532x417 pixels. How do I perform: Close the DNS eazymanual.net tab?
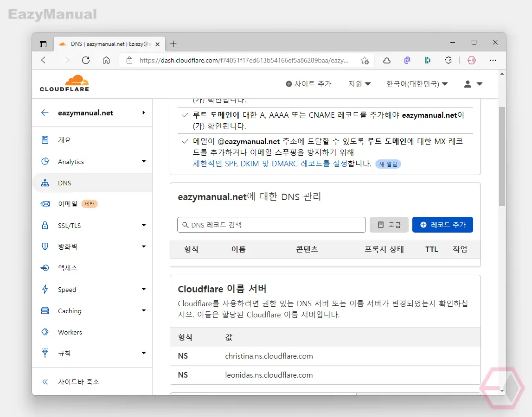pyautogui.click(x=157, y=44)
